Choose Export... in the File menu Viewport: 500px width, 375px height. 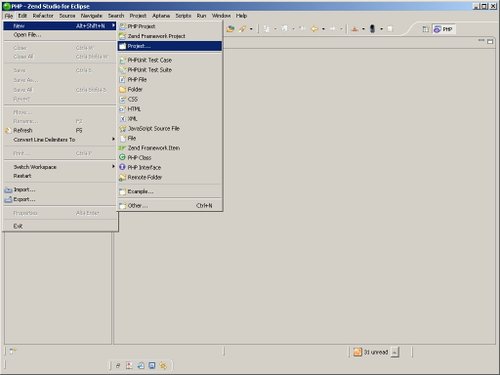pyautogui.click(x=60, y=199)
